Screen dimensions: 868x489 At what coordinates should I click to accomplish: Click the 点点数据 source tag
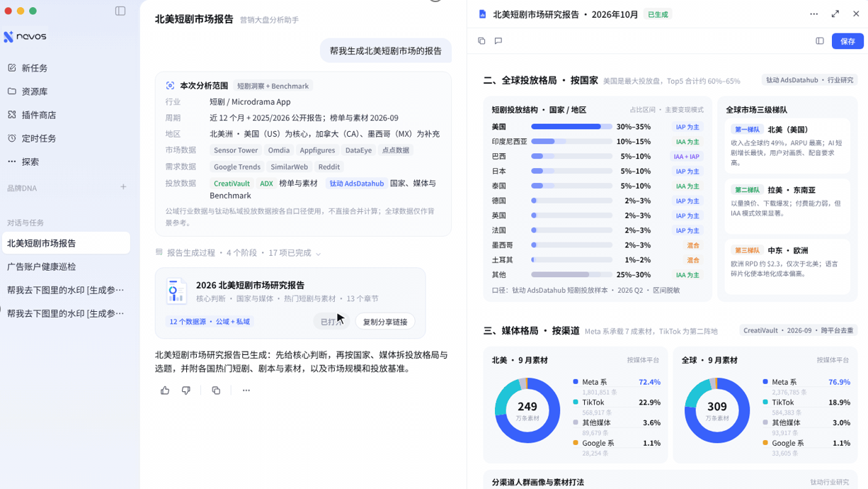396,150
